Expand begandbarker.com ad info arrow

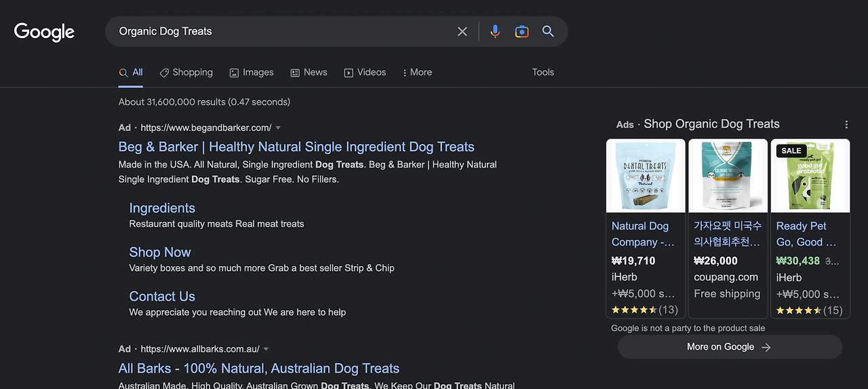click(x=278, y=128)
